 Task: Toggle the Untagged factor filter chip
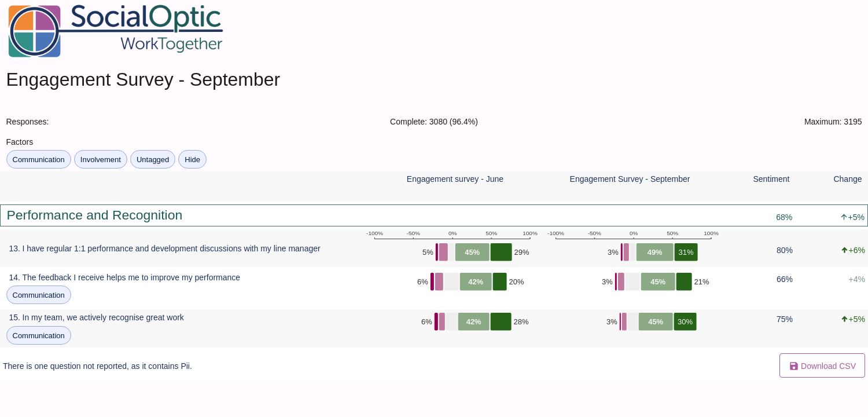point(153,159)
